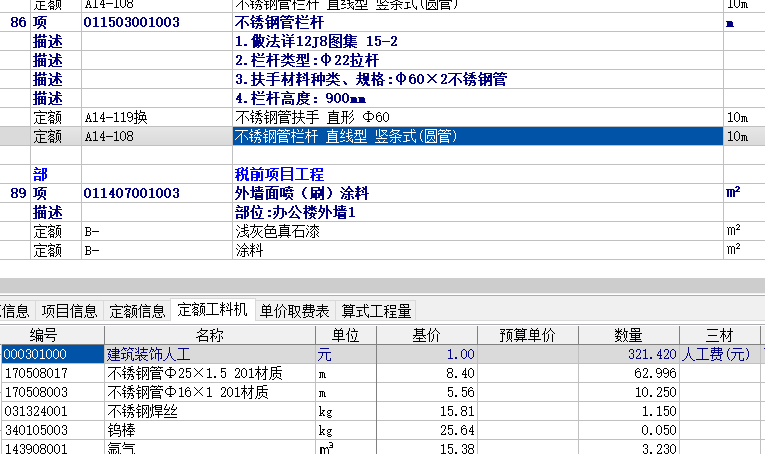The width and height of the screenshot is (765, 454).
Task: Select highlighted row 不锈钢管栏杆 直线型 竖条式(圆管)
Action: pos(478,136)
